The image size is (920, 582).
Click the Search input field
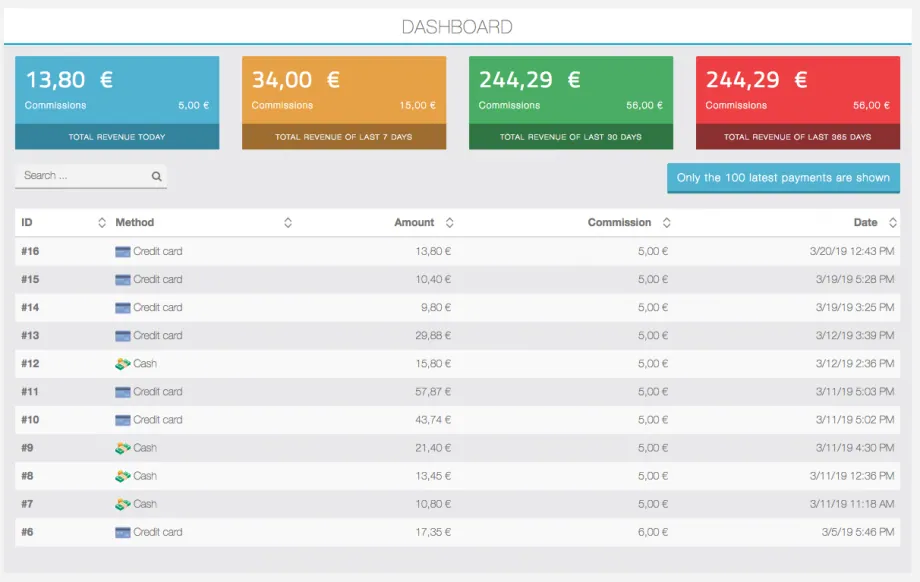91,176
